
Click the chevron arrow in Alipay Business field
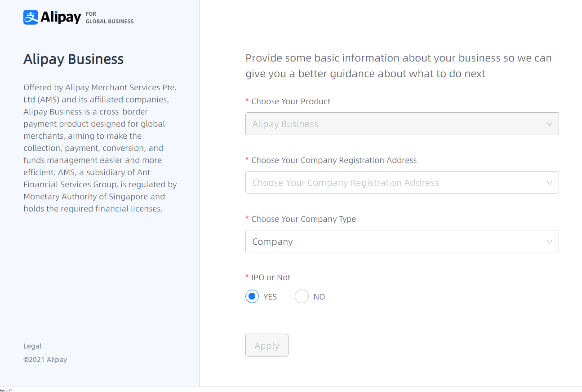(549, 124)
